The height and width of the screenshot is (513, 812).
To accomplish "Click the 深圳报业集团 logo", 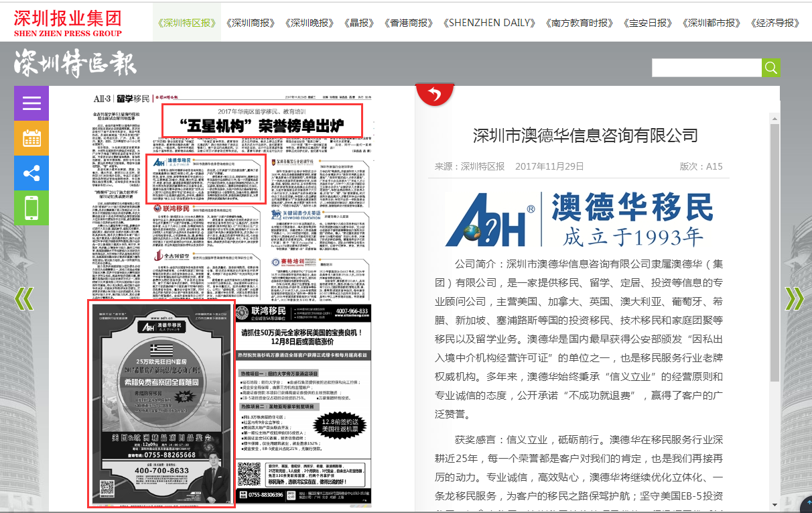I will [x=68, y=22].
